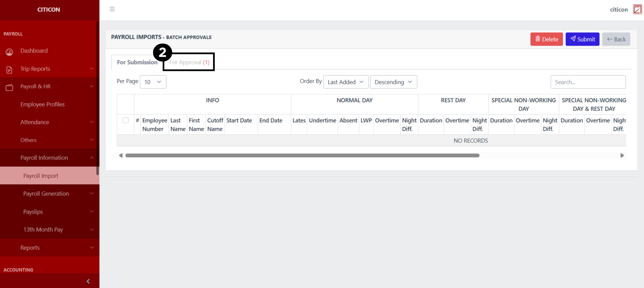Click the Payroll & HR folder icon
This screenshot has height=288, width=644.
[9, 88]
